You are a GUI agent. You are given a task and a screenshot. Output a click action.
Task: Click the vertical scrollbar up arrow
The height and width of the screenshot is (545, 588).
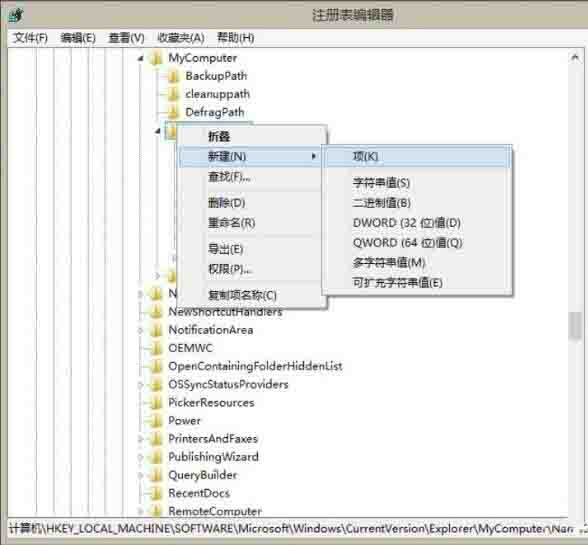click(575, 57)
